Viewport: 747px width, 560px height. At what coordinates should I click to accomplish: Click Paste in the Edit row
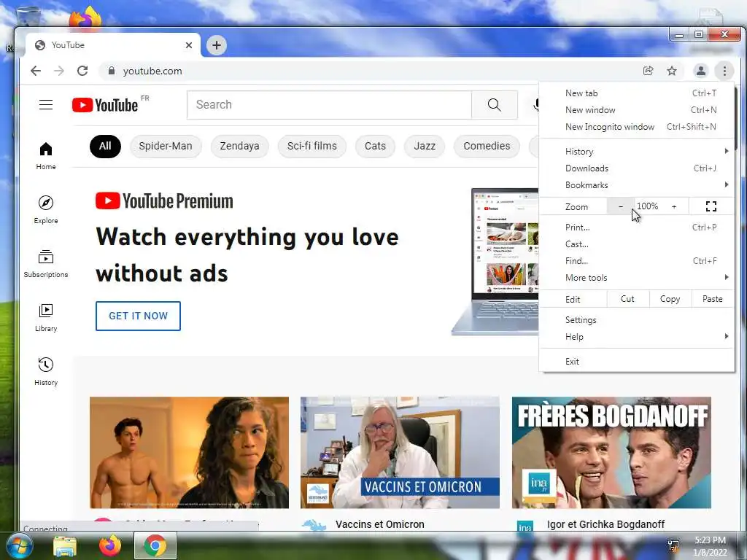712,299
